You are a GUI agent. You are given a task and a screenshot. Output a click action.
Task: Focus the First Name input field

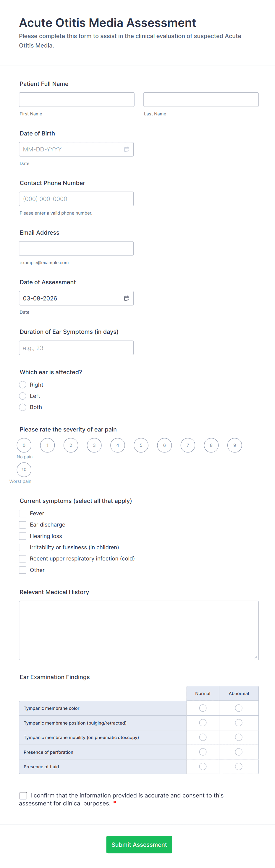77,100
